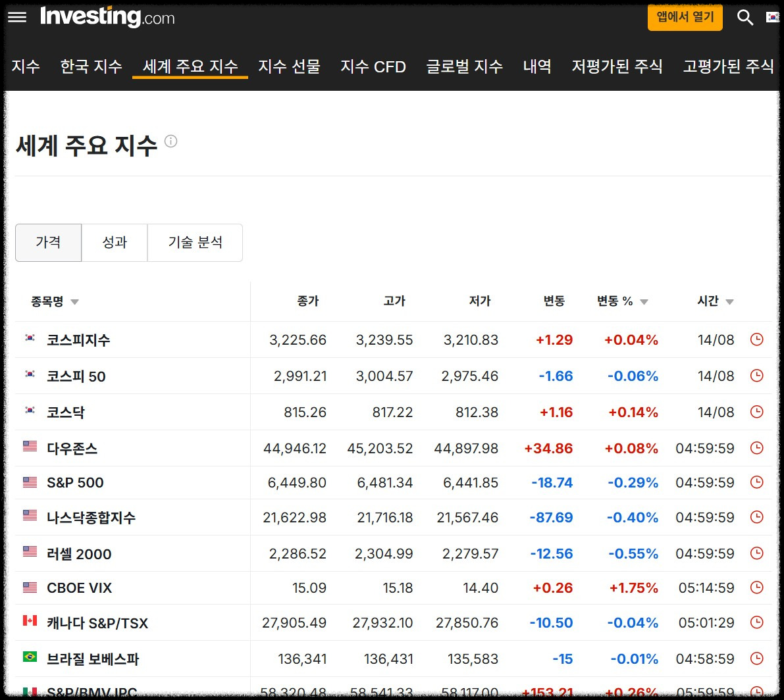
Task: Click the clock icon in 코스닥 row
Action: [757, 412]
